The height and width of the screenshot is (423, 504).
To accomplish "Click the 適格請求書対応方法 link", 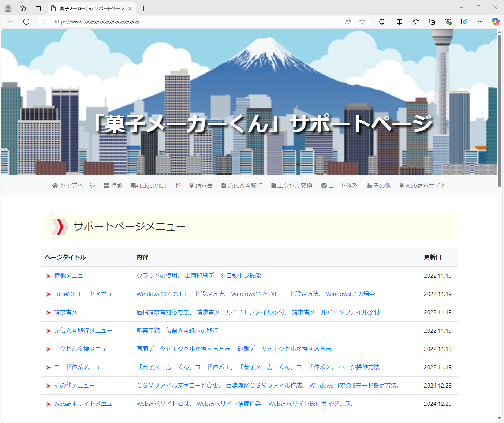I will coord(163,312).
